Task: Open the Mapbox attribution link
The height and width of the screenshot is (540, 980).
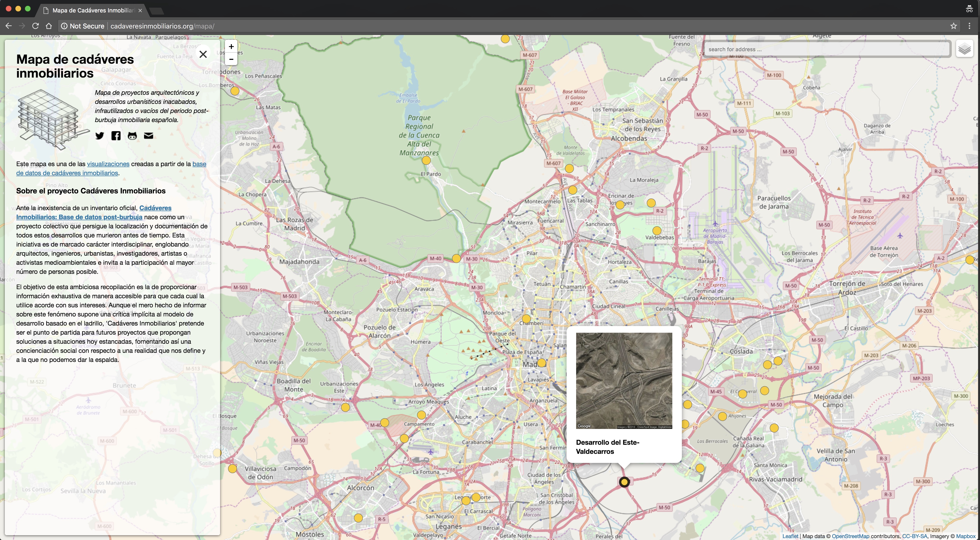Action: [966, 536]
